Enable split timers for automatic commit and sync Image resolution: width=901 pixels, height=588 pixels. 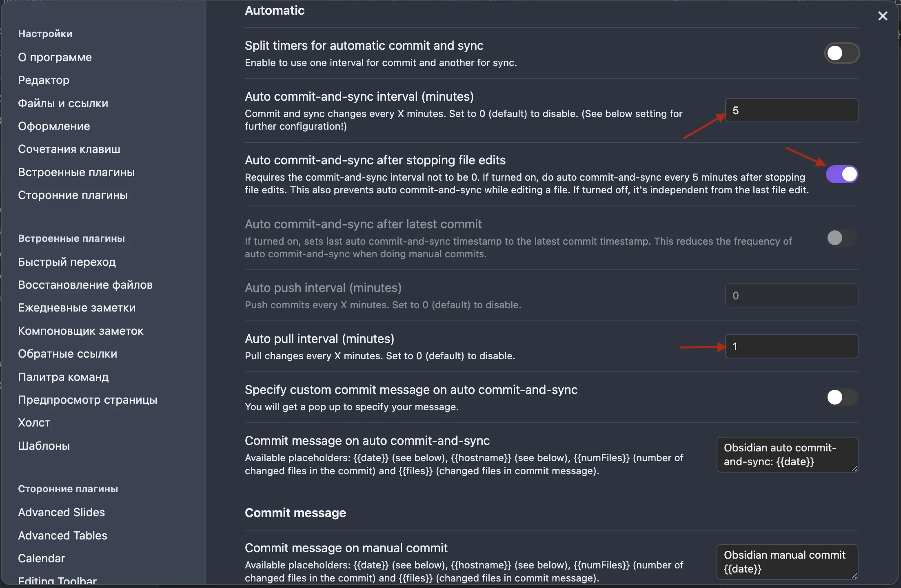(x=841, y=53)
